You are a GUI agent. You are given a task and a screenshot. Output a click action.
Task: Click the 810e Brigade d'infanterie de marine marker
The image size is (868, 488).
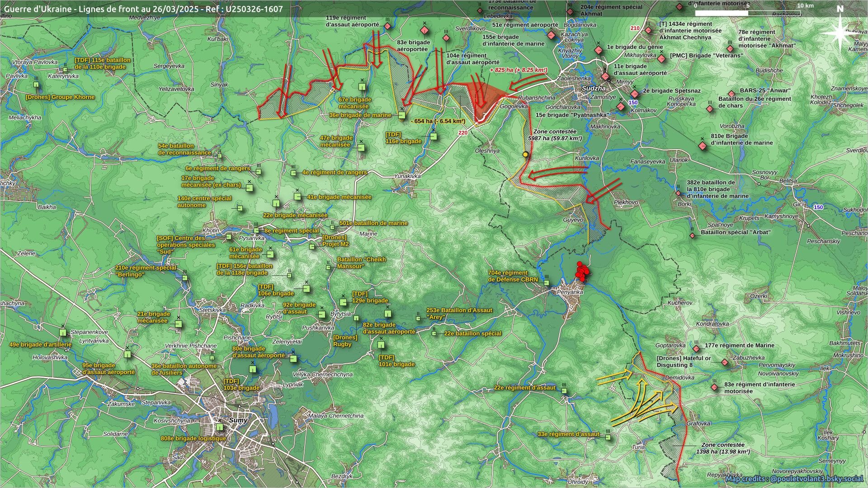(x=702, y=146)
